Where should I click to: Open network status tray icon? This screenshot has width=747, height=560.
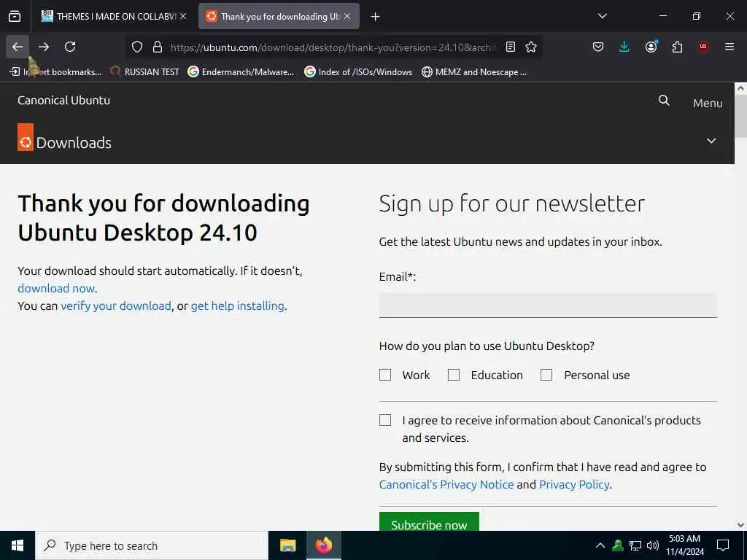coord(635,545)
